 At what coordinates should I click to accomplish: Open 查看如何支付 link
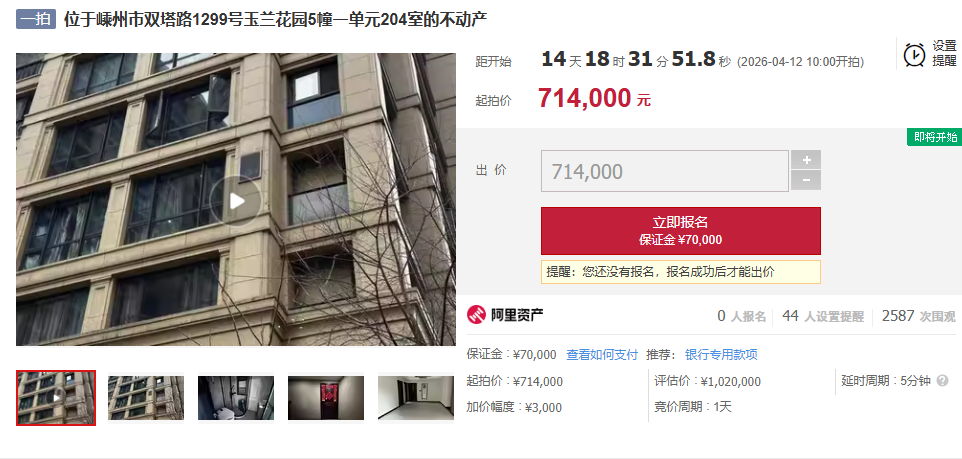(602, 354)
